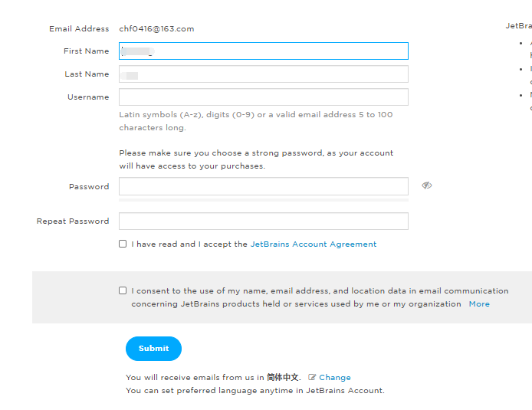Open the JetBrains Account Agreement link
The width and height of the screenshot is (532, 410).
click(314, 244)
